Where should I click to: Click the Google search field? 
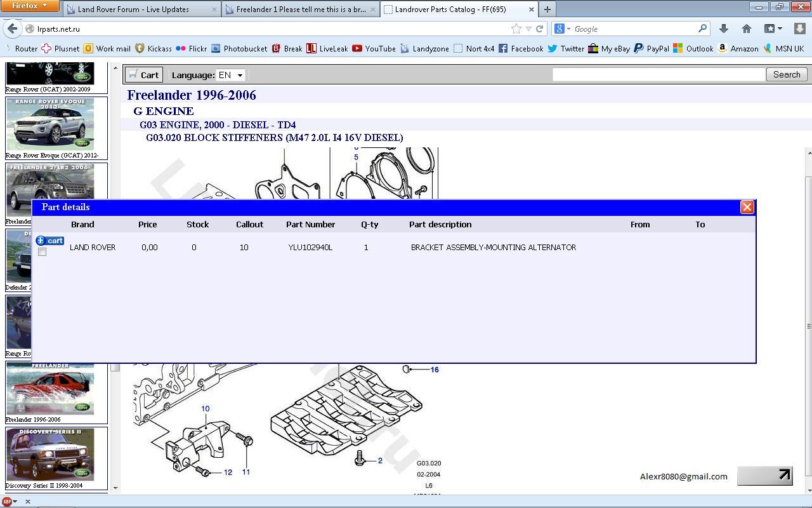tap(634, 29)
